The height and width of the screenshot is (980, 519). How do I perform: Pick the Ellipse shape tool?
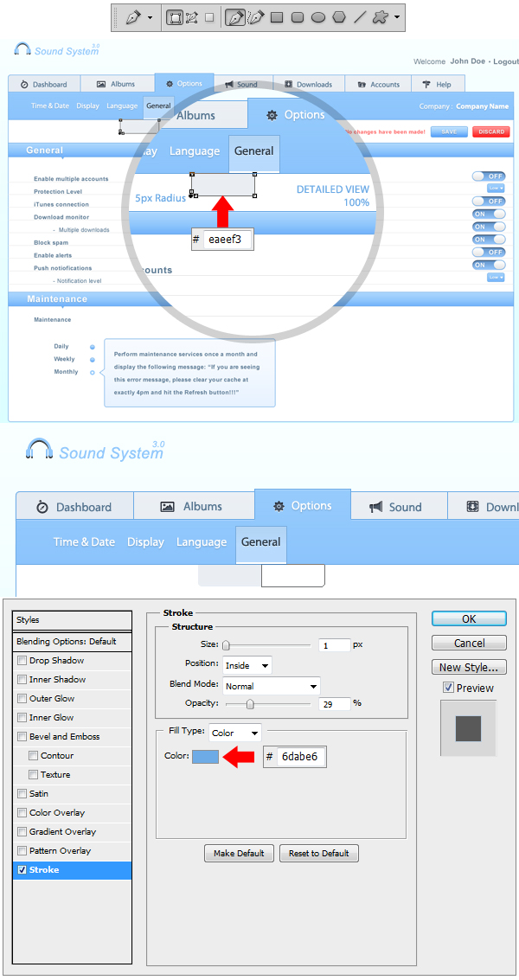[318, 17]
